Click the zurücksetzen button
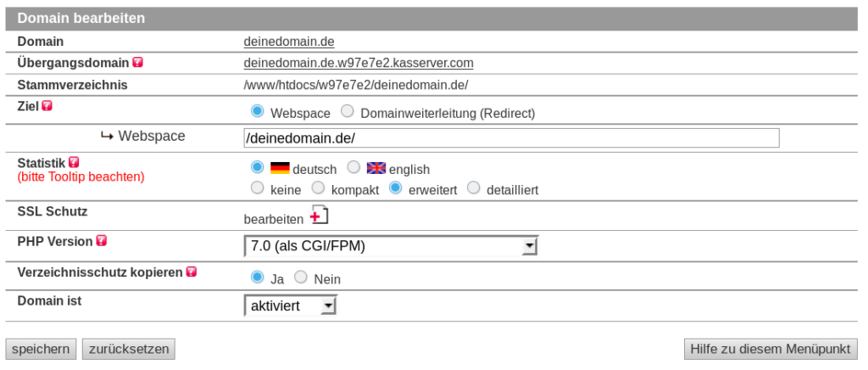 pyautogui.click(x=129, y=349)
